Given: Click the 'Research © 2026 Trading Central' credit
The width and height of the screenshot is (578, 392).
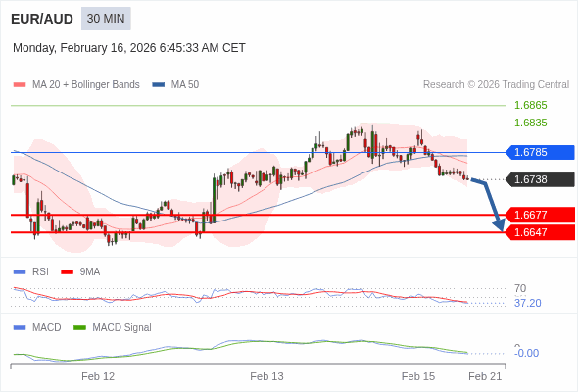Looking at the screenshot, I should coord(496,85).
